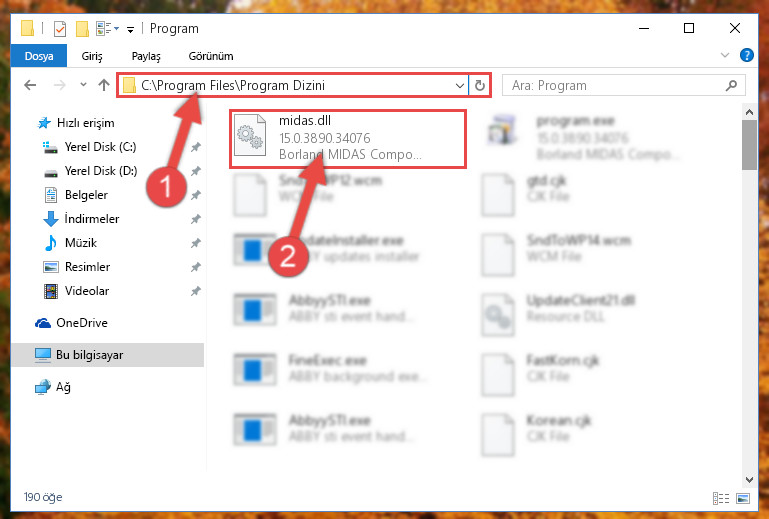Click the Properties checkmark icon in the title bar
769x519 pixels.
point(59,29)
